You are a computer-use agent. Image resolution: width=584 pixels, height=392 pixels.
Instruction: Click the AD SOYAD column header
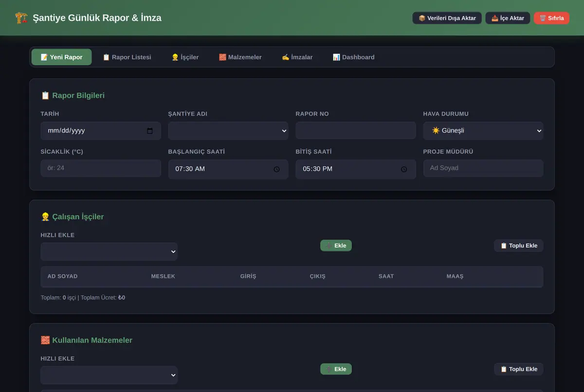(x=62, y=276)
